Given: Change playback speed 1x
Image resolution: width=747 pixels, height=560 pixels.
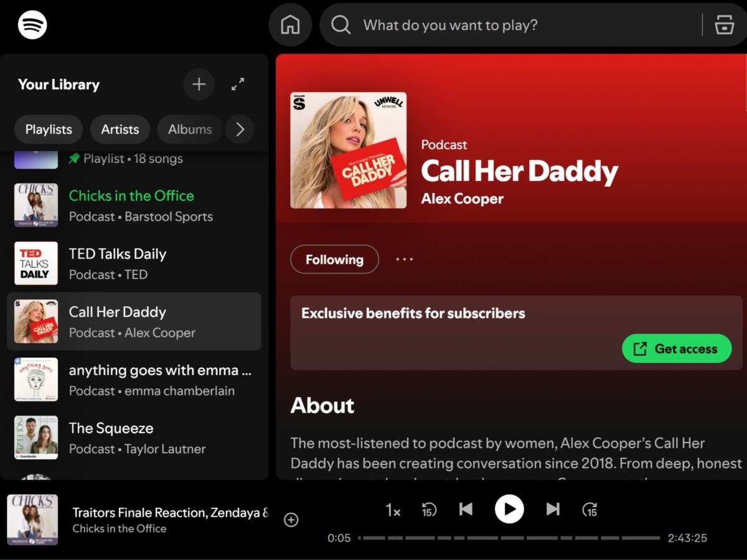Looking at the screenshot, I should click(393, 510).
